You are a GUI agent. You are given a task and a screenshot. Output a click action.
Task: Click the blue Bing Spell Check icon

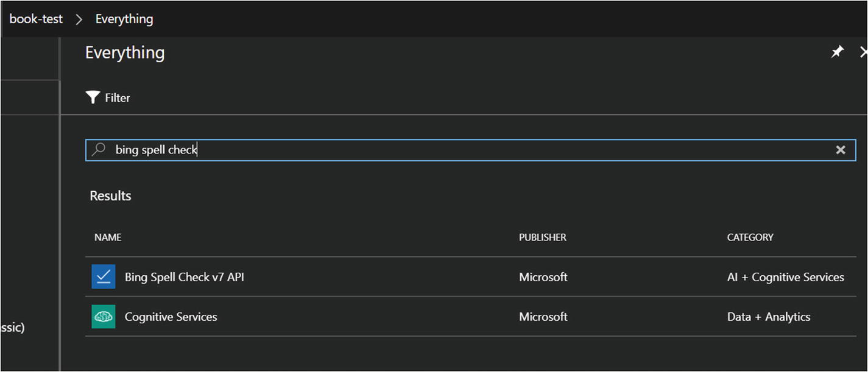click(104, 276)
